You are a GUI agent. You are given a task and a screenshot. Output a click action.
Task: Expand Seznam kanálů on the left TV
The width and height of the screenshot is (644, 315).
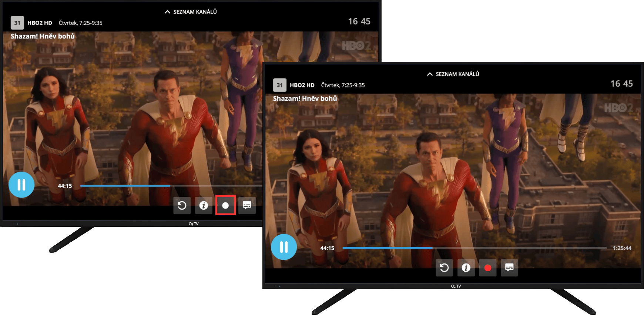[191, 12]
